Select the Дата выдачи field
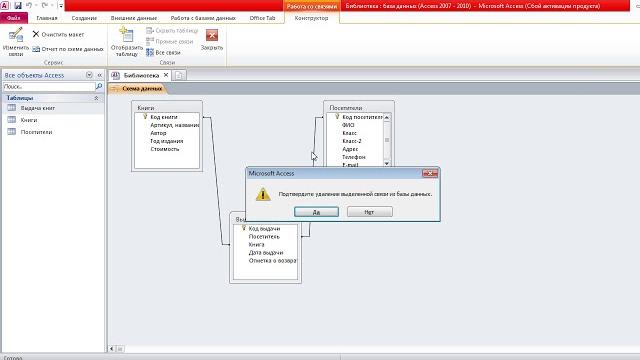Viewport: 640px width, 360px height. pyautogui.click(x=266, y=253)
